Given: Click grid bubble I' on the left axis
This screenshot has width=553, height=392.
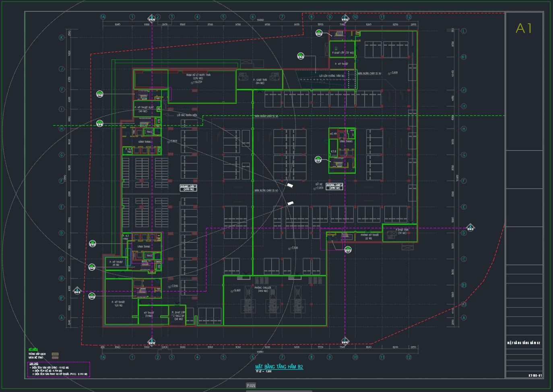Looking at the screenshot, I should (x=62, y=90).
